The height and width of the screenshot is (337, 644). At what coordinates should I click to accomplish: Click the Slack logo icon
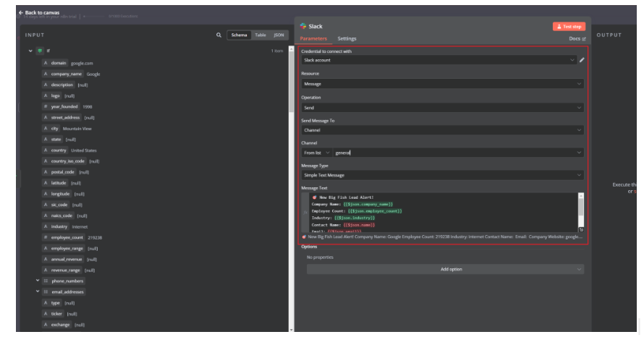point(303,26)
